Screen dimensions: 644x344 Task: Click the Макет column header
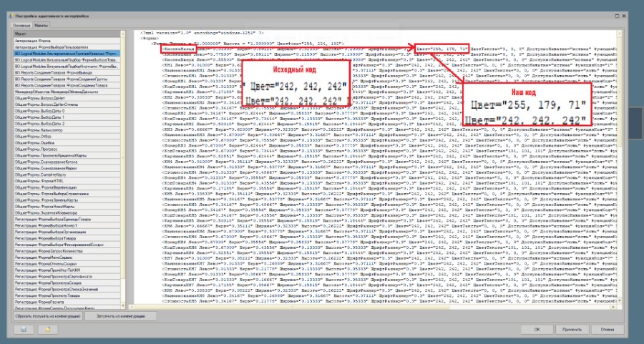tap(67, 34)
